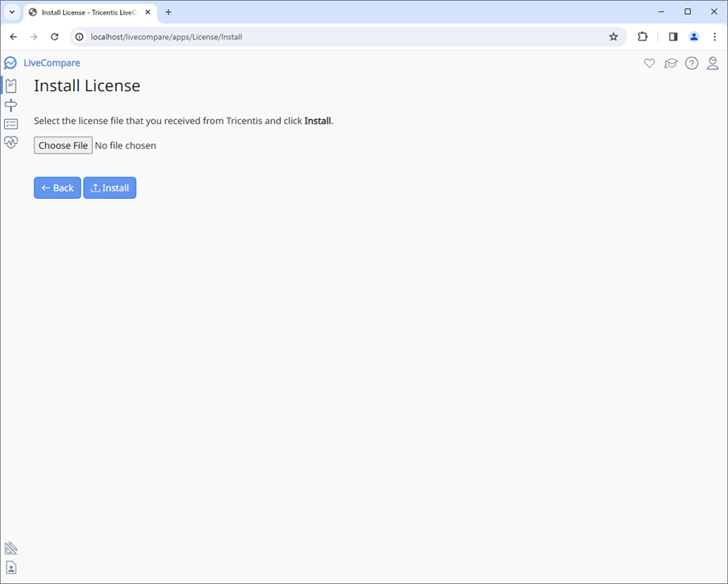
Task: Open the user account icon in the header
Action: tap(713, 63)
